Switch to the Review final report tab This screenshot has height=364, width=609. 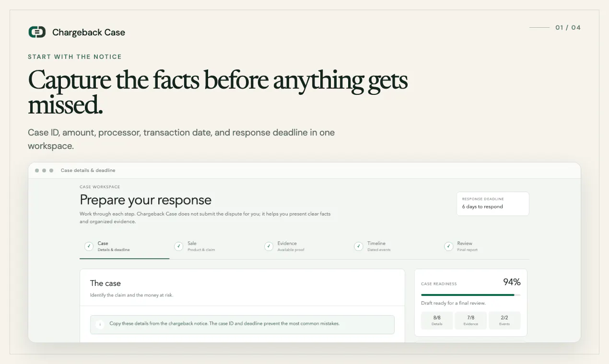tap(484, 246)
